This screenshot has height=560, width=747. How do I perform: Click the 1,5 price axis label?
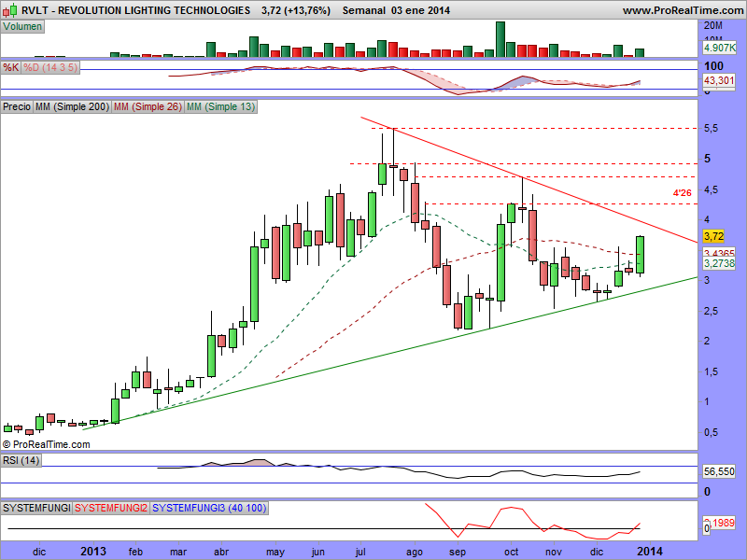pos(712,371)
